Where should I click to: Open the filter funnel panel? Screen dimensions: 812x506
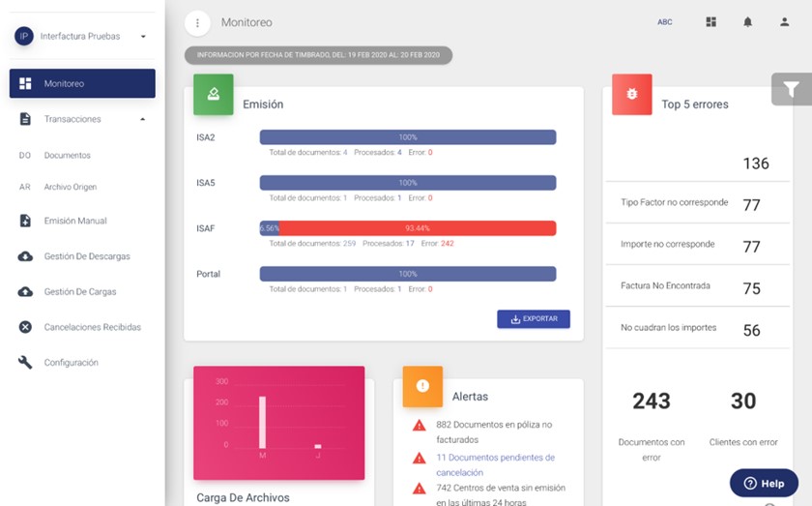click(791, 89)
